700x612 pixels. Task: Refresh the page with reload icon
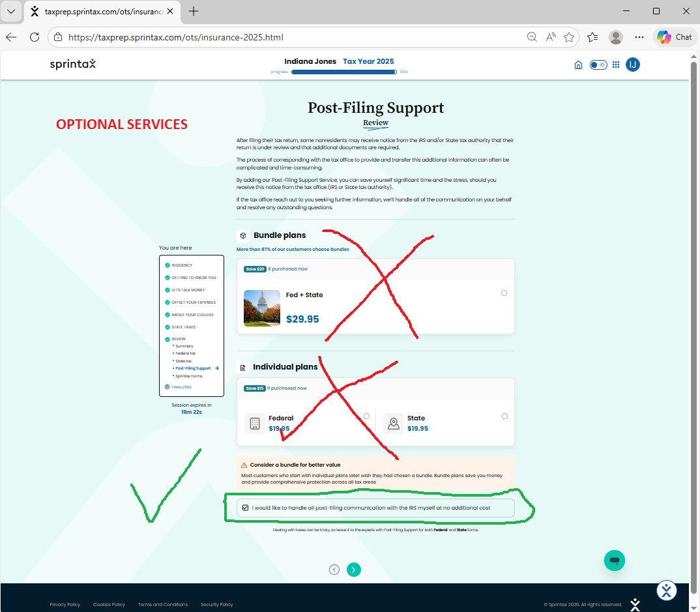tap(35, 37)
